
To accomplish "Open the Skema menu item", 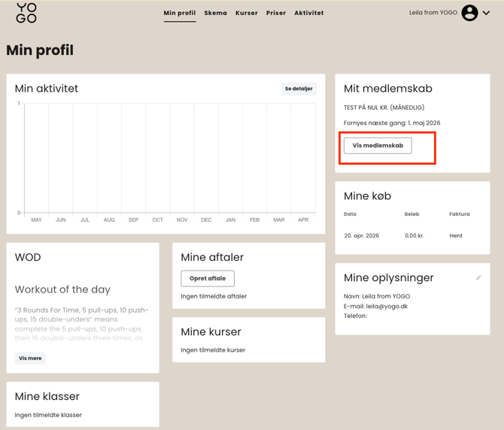I will (215, 13).
